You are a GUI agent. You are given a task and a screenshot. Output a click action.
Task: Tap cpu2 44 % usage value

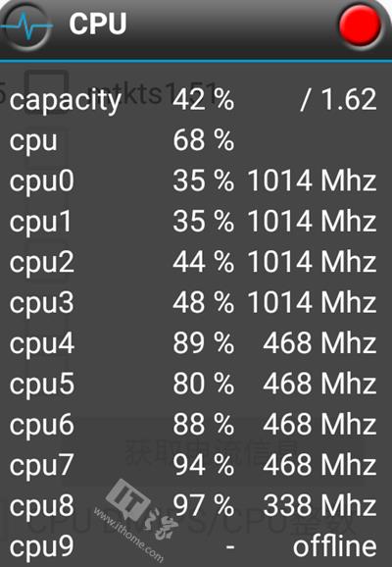coord(204,262)
